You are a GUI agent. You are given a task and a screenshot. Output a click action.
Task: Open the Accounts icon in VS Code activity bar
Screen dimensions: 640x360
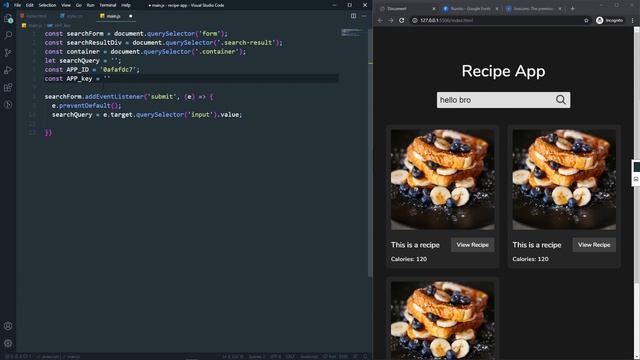(x=8, y=326)
